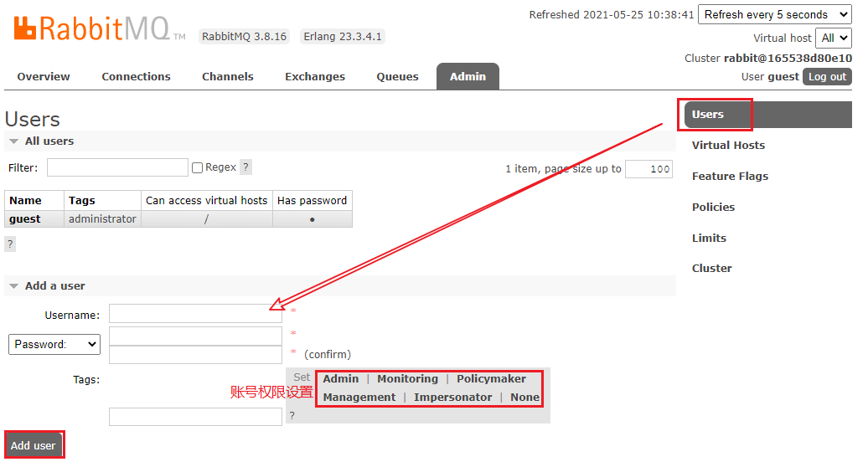Screen dimensions: 868x462
Task: Open the Password type dropdown
Action: click(54, 344)
